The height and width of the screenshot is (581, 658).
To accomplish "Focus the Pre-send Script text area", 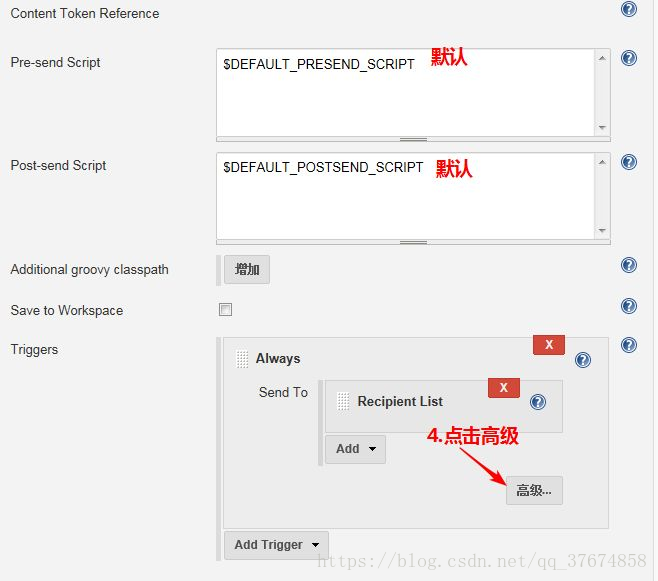I will click(405, 92).
